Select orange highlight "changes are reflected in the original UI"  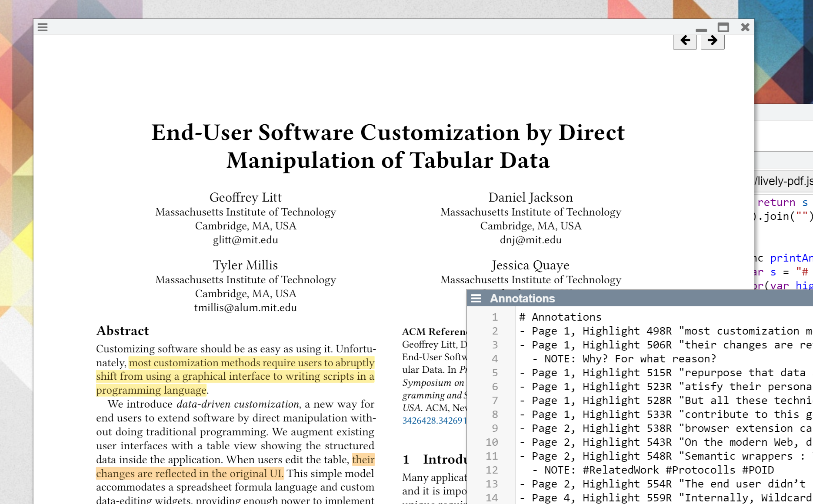189,474
